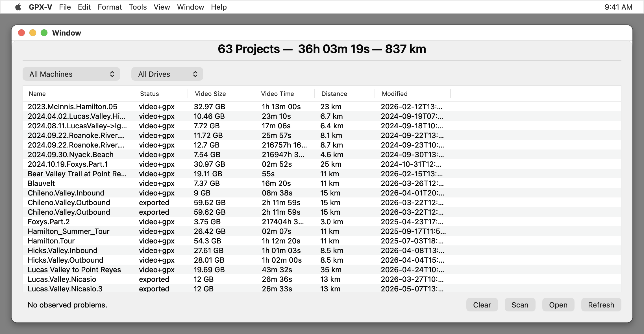644x334 pixels.
Task: Select the 2024.04.02.Lucas.Valley.Hi... project row
Action: [x=322, y=116]
